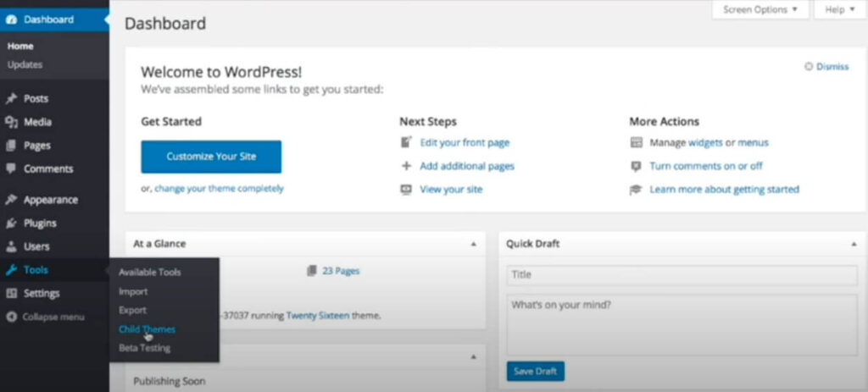Click the Media icon in sidebar

click(12, 122)
